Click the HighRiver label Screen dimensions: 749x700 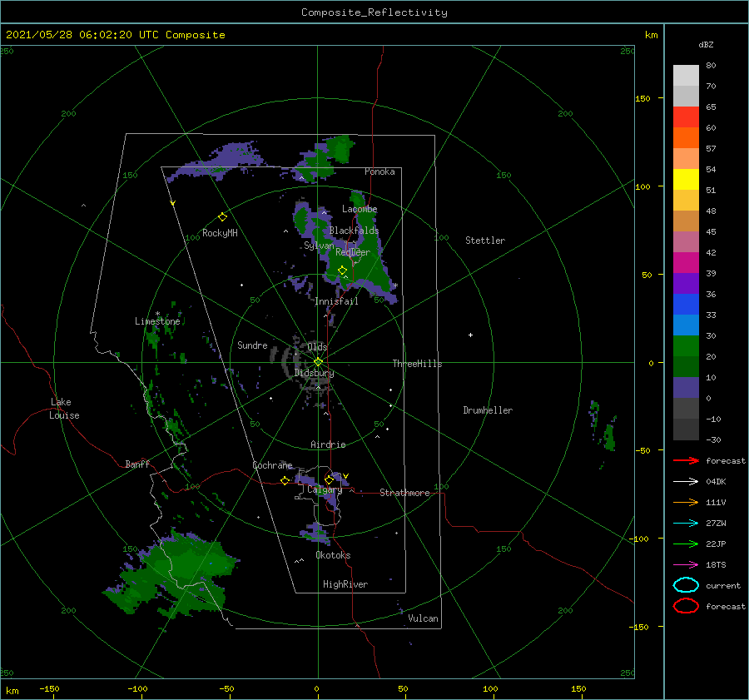pos(345,584)
